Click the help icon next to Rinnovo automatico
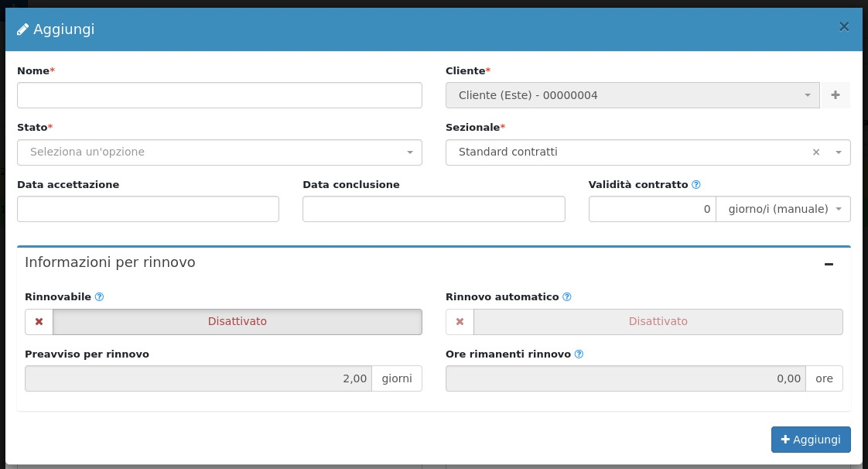The width and height of the screenshot is (868, 469). tap(567, 297)
